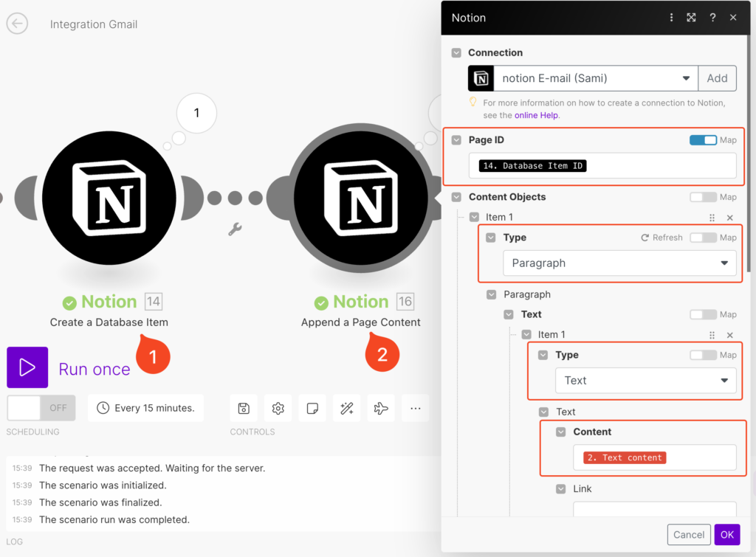
Task: Open the notion E-mail (Sami) connection dropdown
Action: pos(596,78)
